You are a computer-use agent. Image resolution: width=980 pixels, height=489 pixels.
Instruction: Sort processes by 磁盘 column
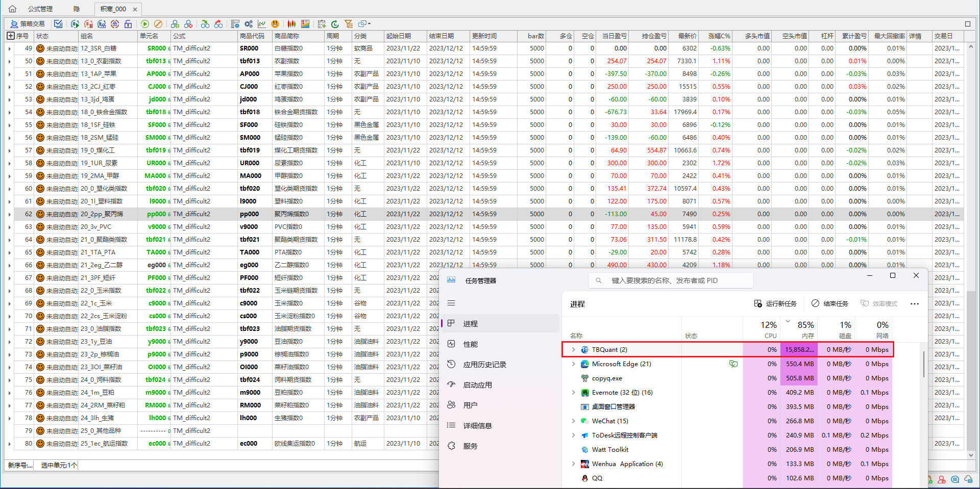(837, 329)
